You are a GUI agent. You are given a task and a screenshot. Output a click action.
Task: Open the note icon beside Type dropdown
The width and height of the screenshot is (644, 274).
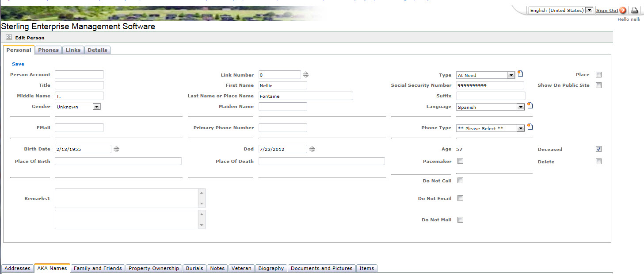[x=520, y=74]
